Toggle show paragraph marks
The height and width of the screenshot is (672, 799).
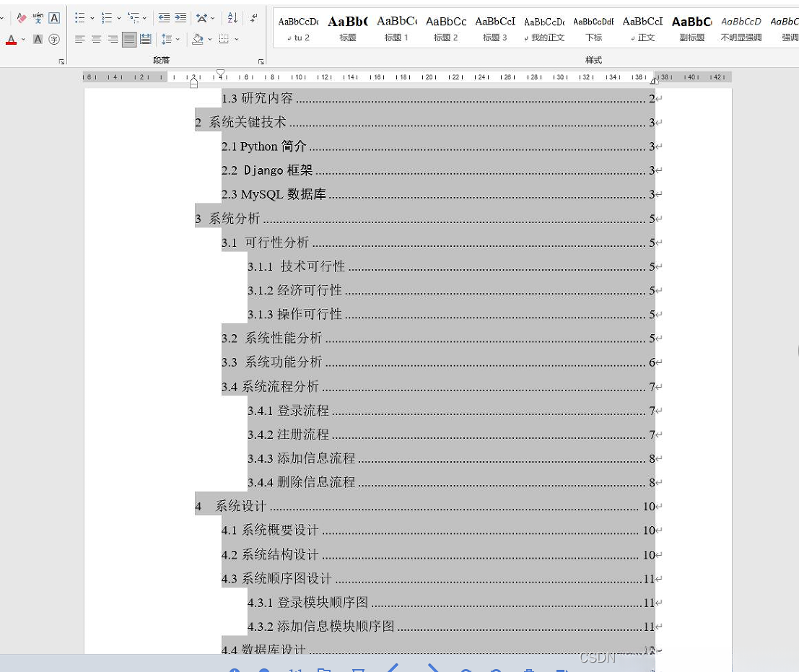tap(253, 16)
